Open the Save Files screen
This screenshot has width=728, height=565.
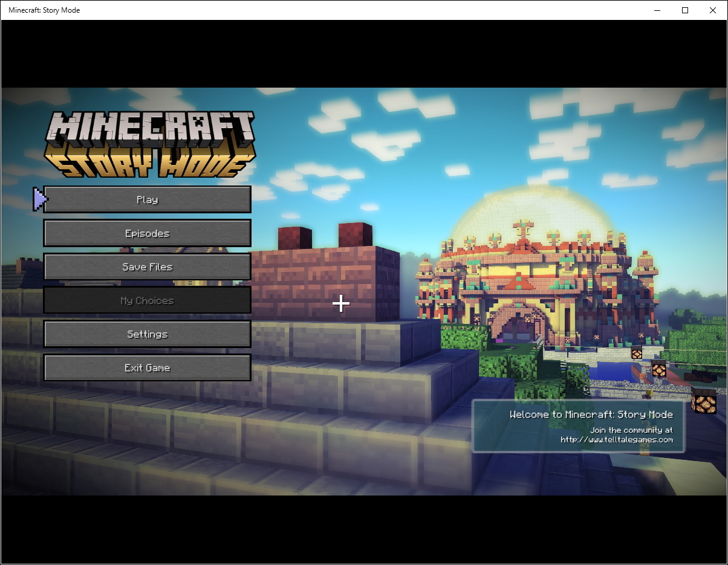(x=147, y=266)
